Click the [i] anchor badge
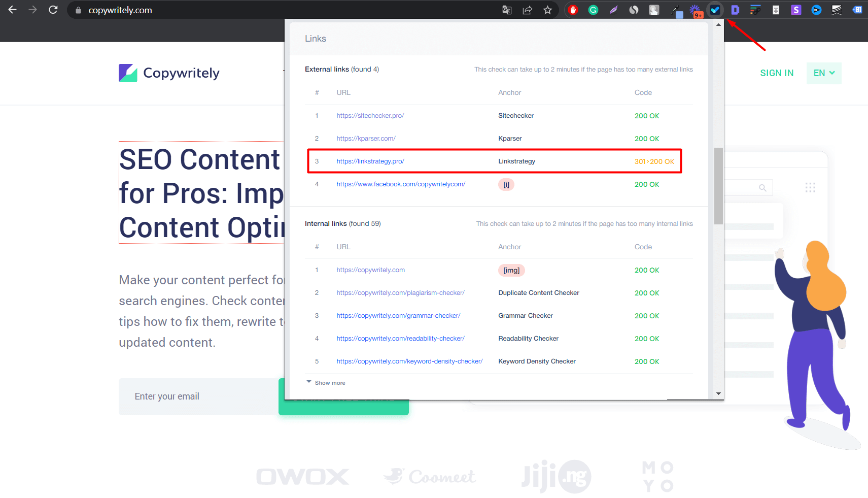The image size is (868, 498). point(506,184)
